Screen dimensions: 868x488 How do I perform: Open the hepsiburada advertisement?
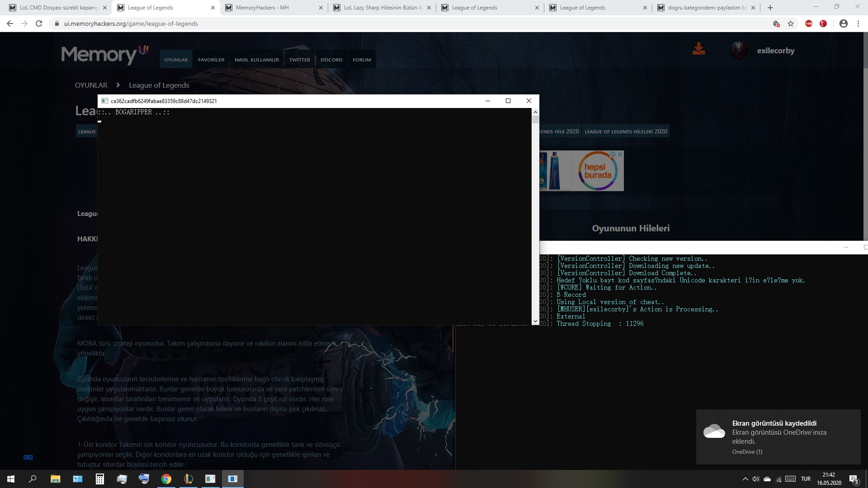581,171
